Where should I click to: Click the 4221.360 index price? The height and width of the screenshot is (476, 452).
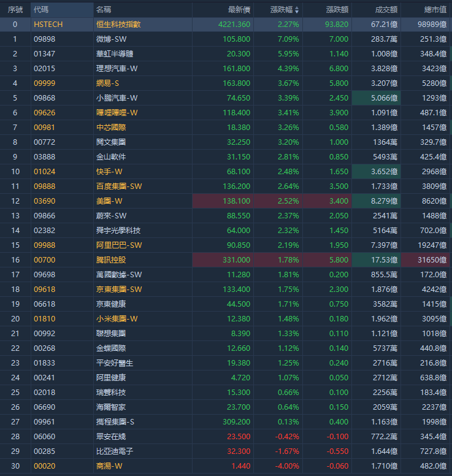(x=234, y=25)
